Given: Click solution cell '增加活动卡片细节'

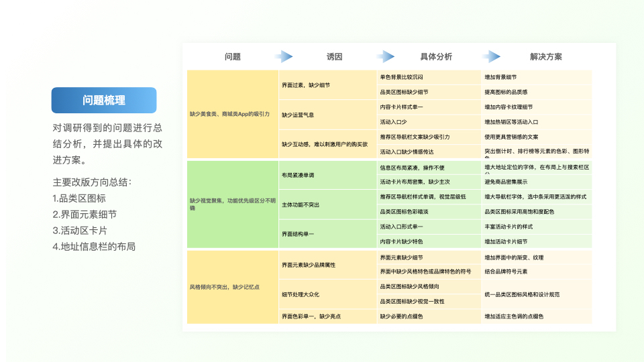Looking at the screenshot, I should pyautogui.click(x=537, y=241).
